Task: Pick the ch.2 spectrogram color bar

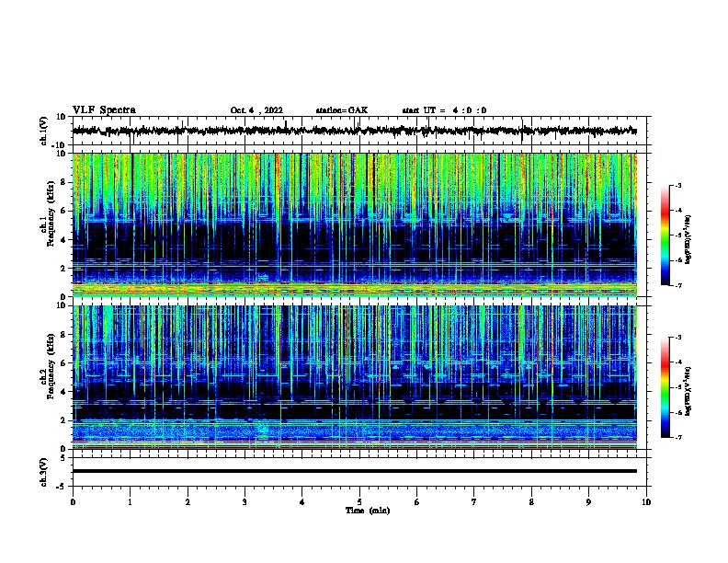Action: coord(665,387)
